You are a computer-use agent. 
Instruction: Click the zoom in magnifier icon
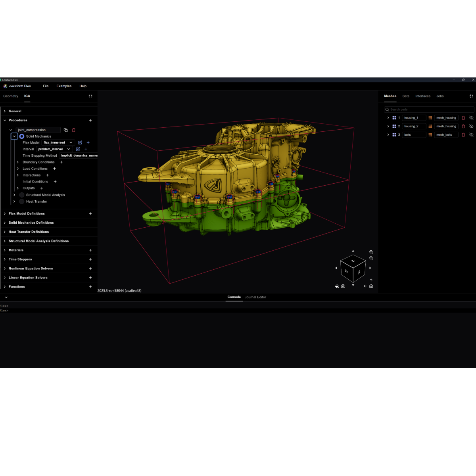[371, 252]
